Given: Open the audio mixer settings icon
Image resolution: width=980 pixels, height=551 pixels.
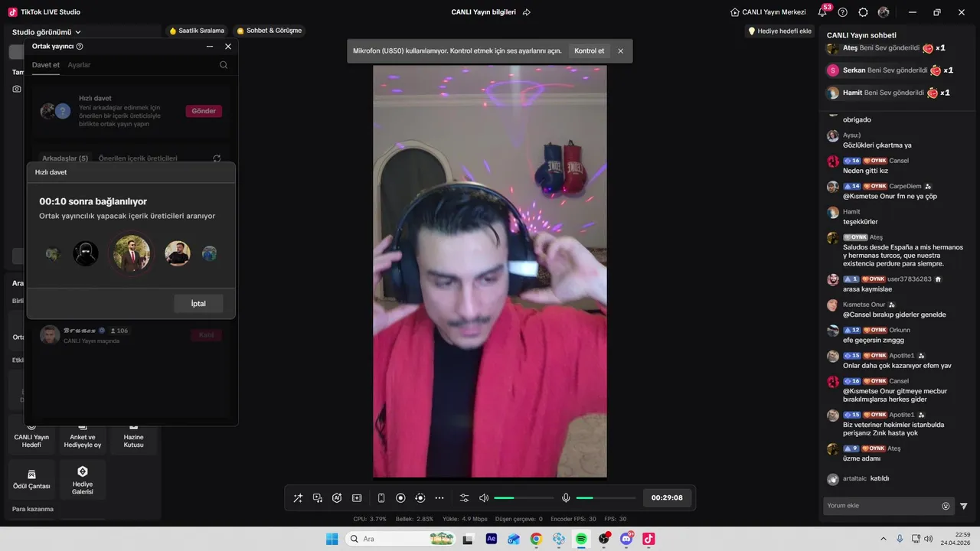Looking at the screenshot, I should (464, 498).
